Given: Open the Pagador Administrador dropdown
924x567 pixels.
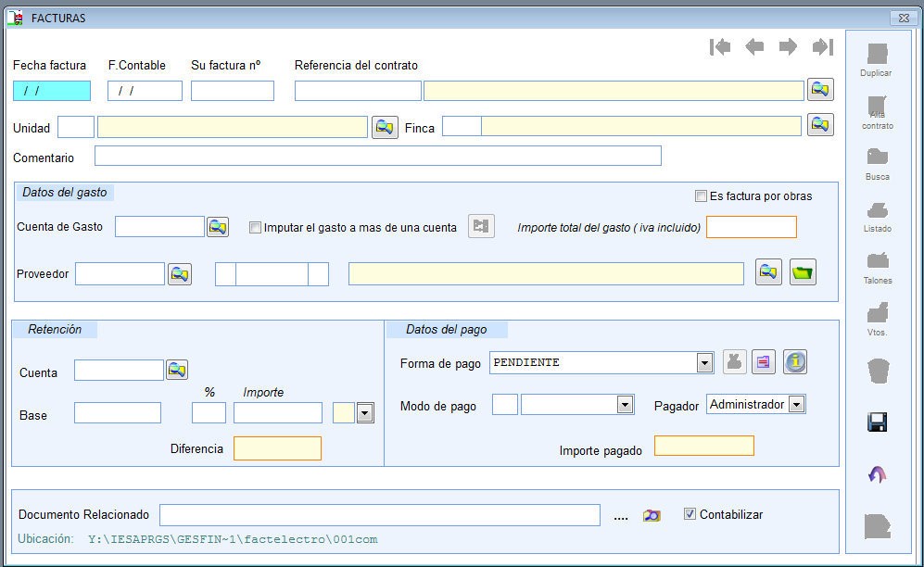Looking at the screenshot, I should pos(796,404).
